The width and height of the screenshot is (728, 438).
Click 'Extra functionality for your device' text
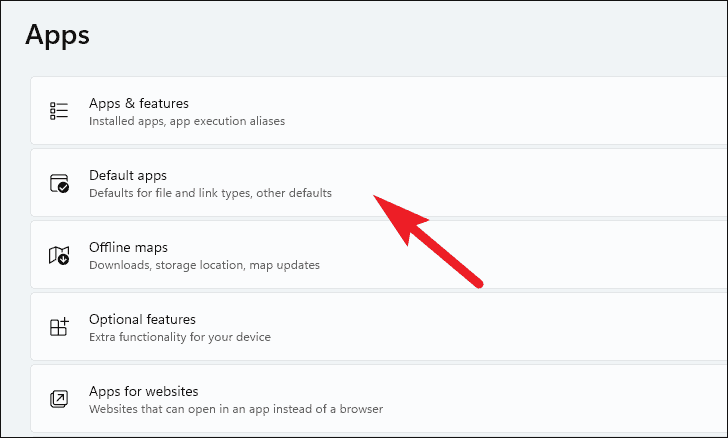click(180, 337)
